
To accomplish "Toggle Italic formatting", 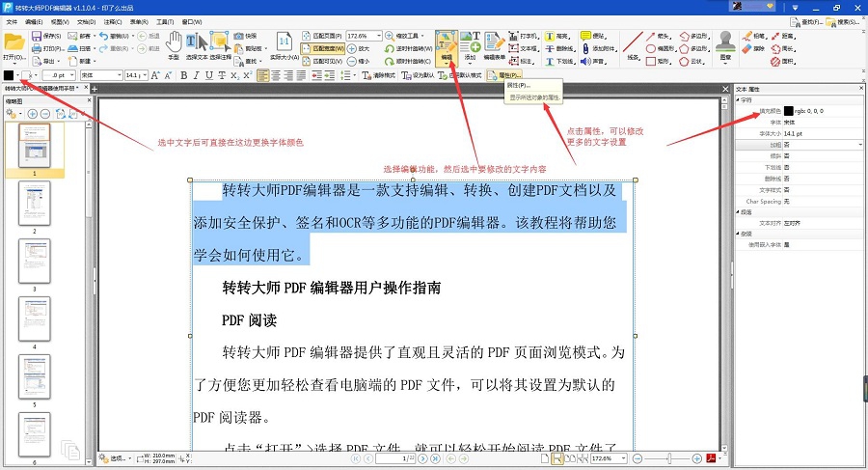I will [196, 75].
